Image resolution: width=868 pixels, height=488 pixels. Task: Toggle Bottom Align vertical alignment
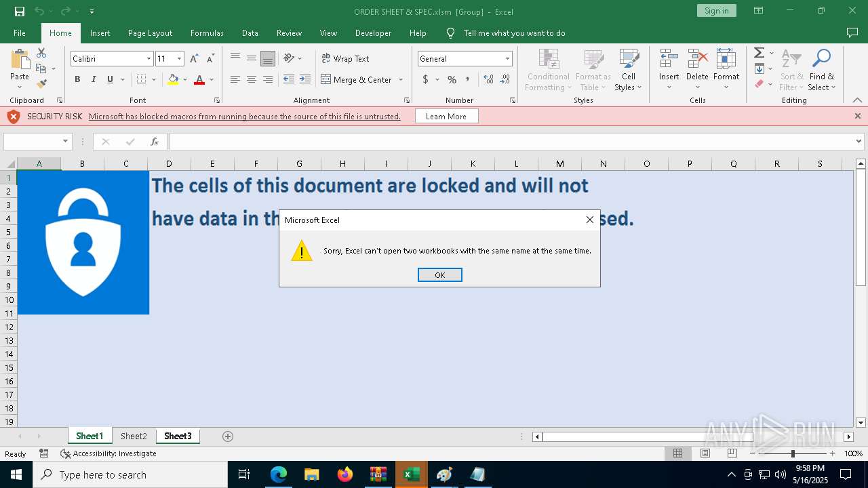click(x=268, y=58)
